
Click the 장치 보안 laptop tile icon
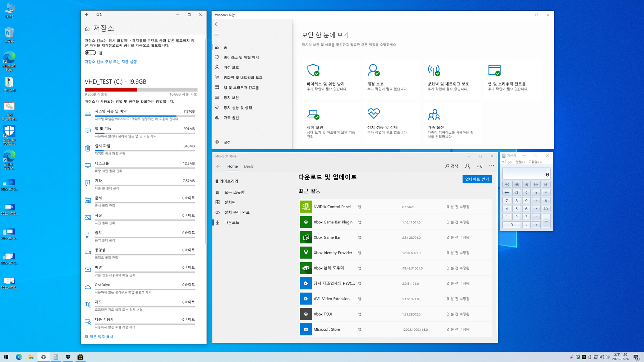pos(313,114)
